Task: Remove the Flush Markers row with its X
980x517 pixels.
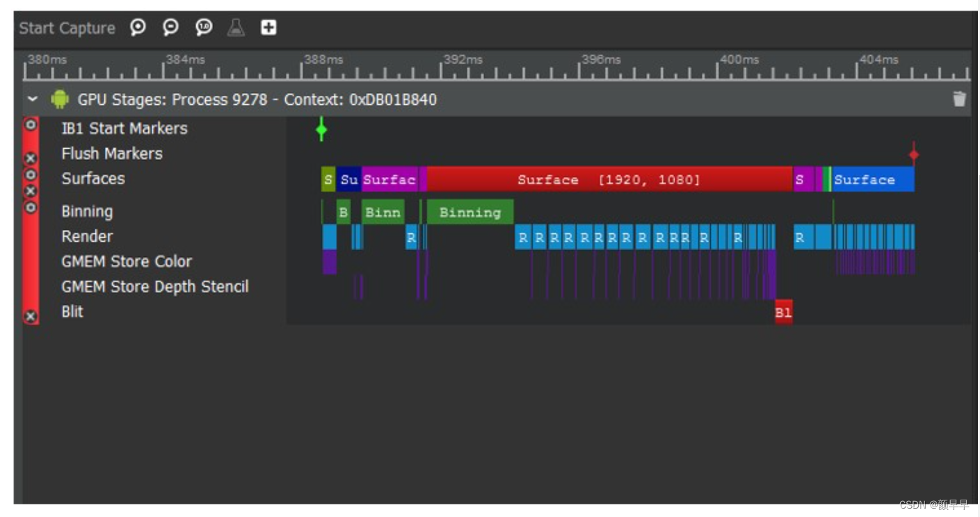Action: [30, 156]
